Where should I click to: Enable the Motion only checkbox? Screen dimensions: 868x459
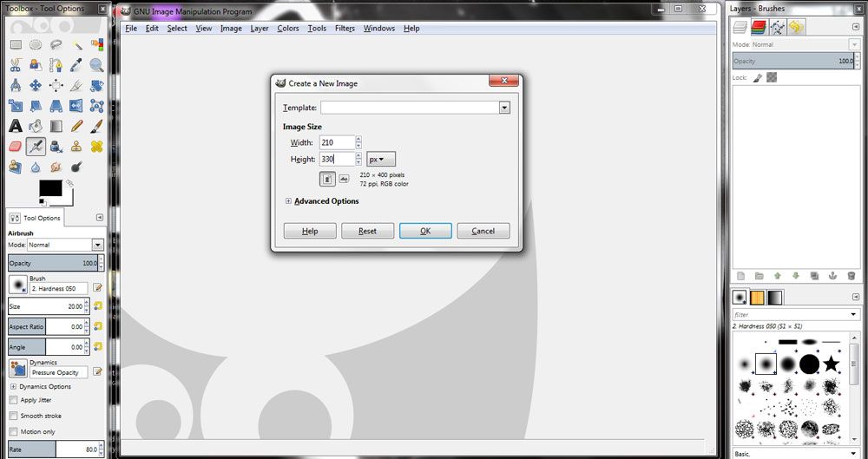click(x=13, y=431)
